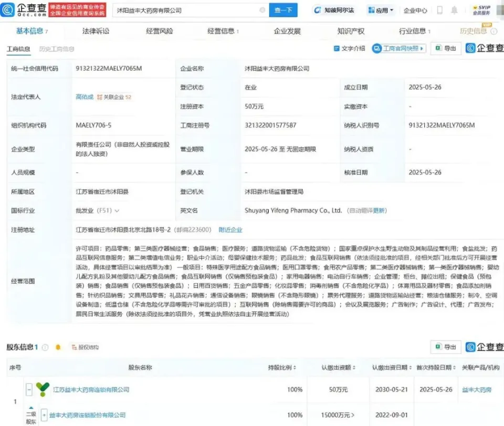View 关联企业 52 related companies
Screen dimensions: 504x426
pyautogui.click(x=114, y=97)
